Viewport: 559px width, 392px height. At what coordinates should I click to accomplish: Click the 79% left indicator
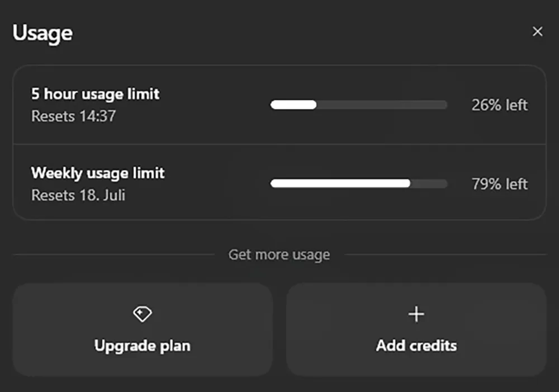click(499, 184)
